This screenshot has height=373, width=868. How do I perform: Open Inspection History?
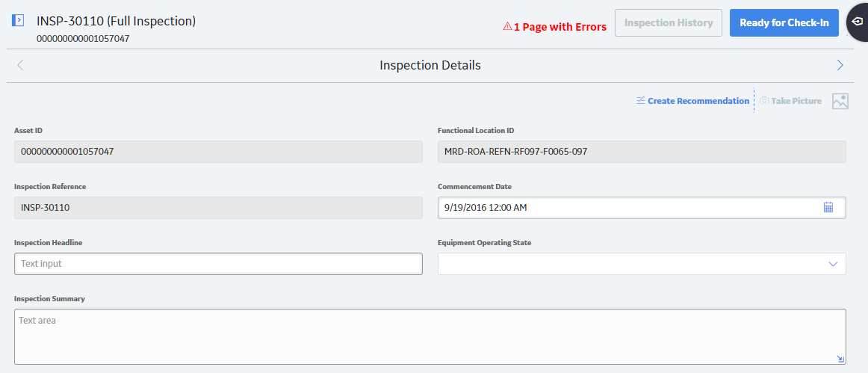pyautogui.click(x=668, y=22)
